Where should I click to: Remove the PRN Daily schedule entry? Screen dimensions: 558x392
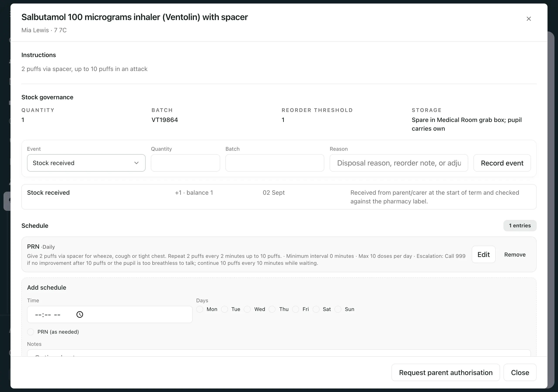[515, 255]
